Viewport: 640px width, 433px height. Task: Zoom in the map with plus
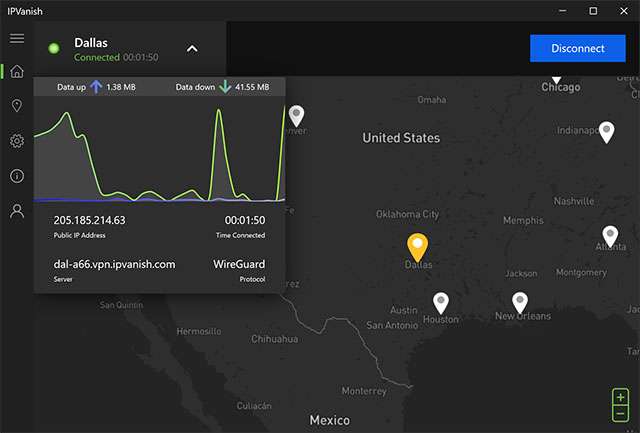[620, 397]
